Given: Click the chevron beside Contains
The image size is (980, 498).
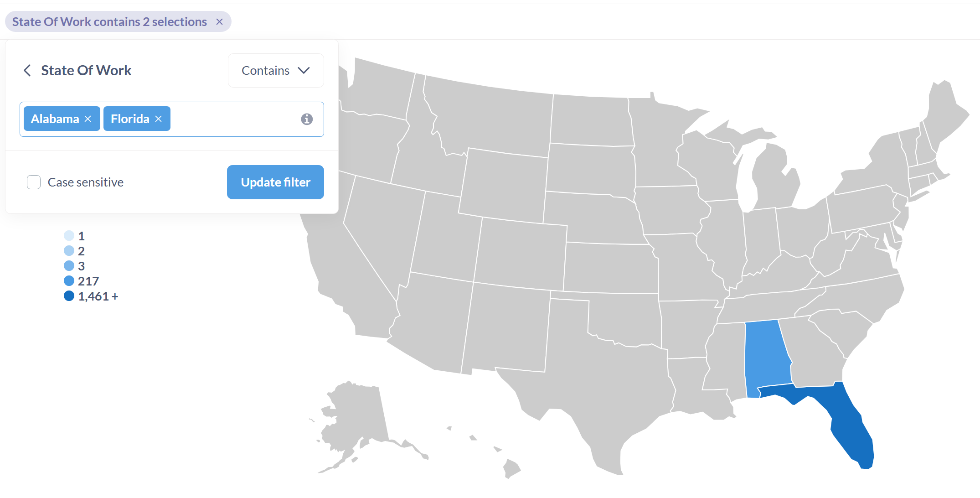Looking at the screenshot, I should 304,70.
